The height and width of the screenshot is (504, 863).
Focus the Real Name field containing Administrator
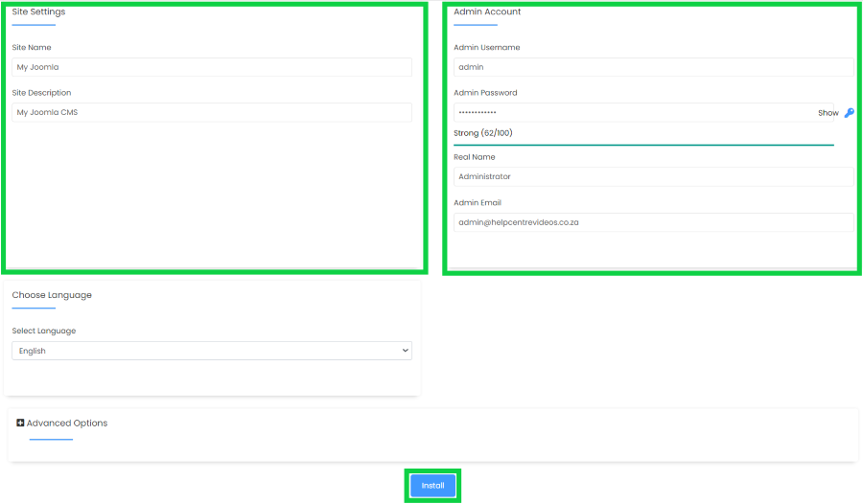point(653,176)
